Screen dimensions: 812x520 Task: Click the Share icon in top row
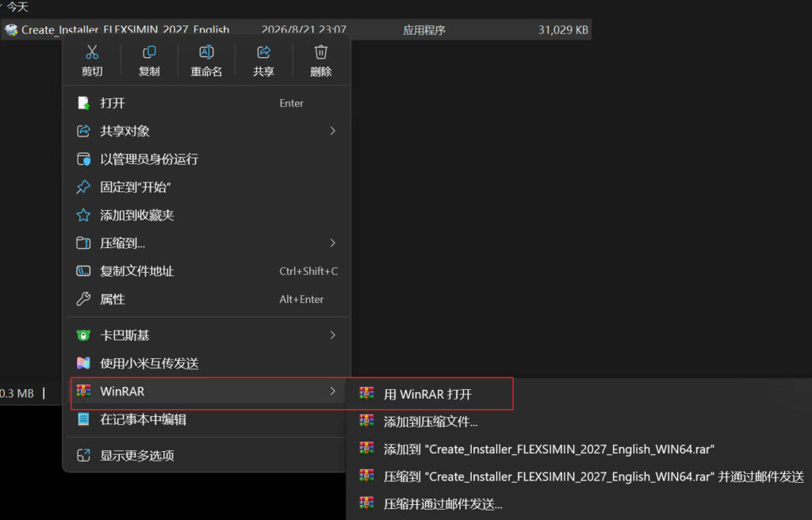263,52
